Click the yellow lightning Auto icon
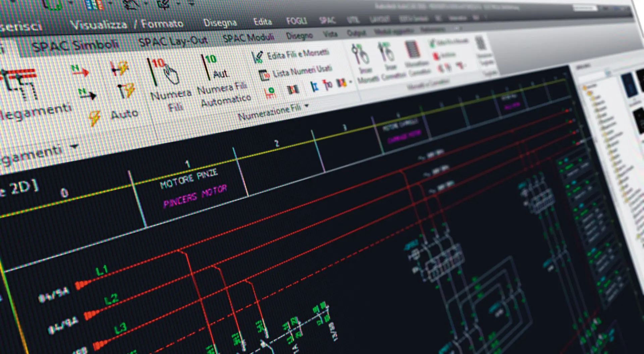The height and width of the screenshot is (354, 644). [x=95, y=116]
